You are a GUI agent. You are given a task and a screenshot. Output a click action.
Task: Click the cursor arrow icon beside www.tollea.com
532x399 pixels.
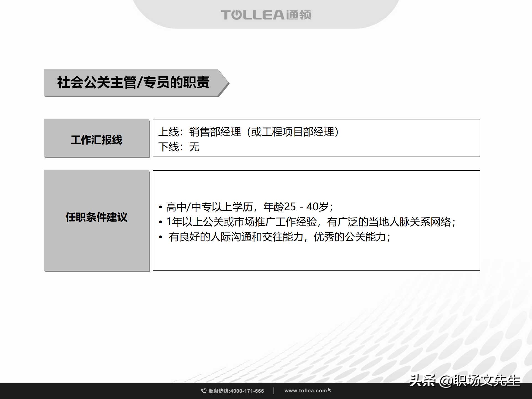pyautogui.click(x=330, y=390)
